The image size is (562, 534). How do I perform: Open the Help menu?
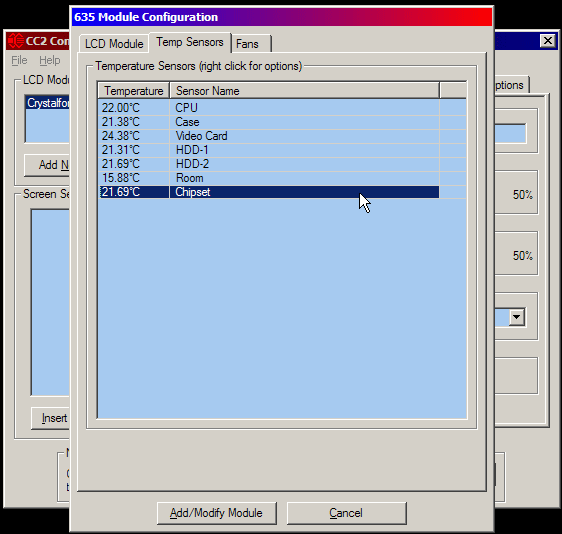[x=49, y=60]
